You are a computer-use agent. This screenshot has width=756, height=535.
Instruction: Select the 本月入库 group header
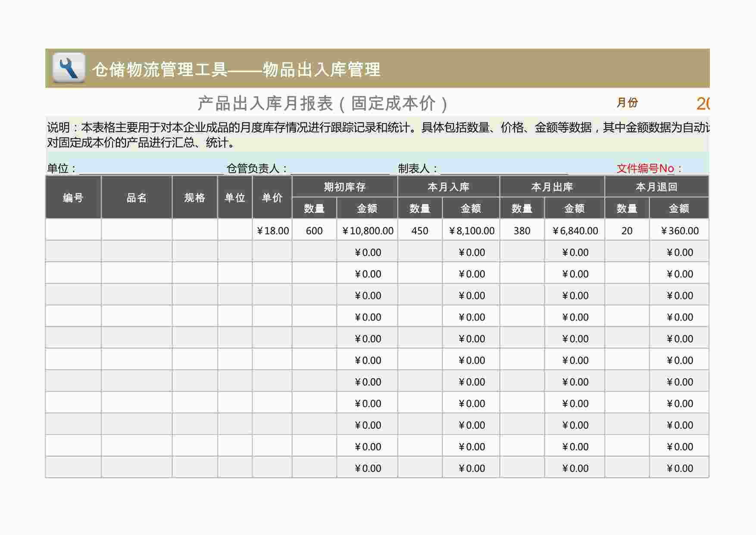pyautogui.click(x=449, y=187)
